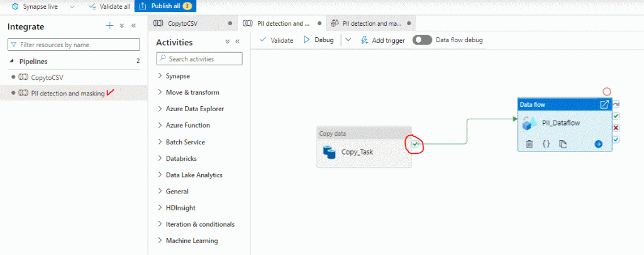The image size is (644, 255).
Task: Open the Synapse live dropdown
Action: [x=72, y=7]
